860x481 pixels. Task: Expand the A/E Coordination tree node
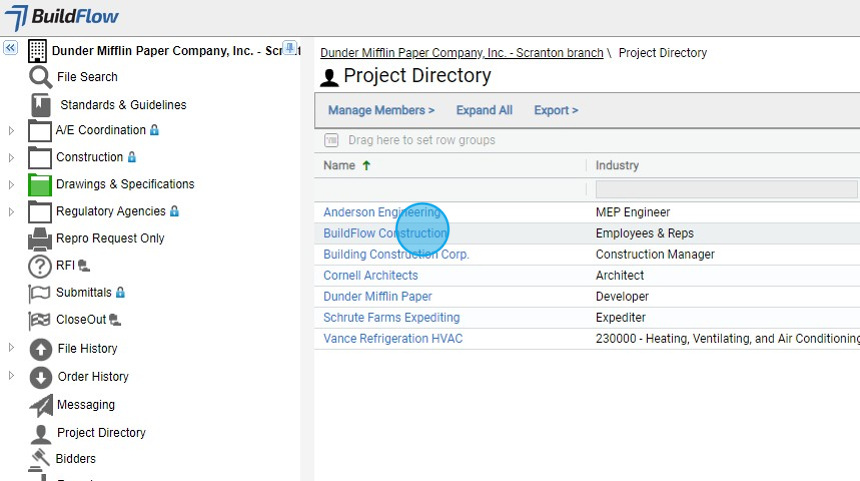(x=11, y=131)
